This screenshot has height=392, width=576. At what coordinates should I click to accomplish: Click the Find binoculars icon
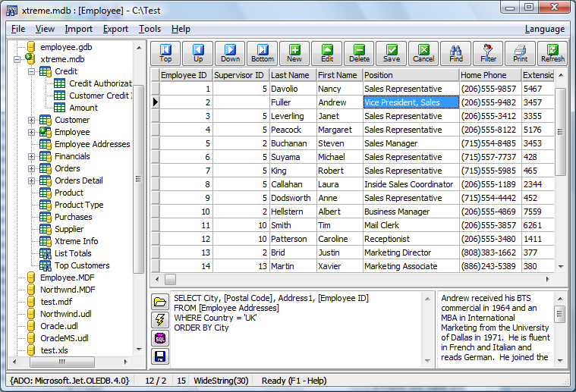(x=455, y=53)
